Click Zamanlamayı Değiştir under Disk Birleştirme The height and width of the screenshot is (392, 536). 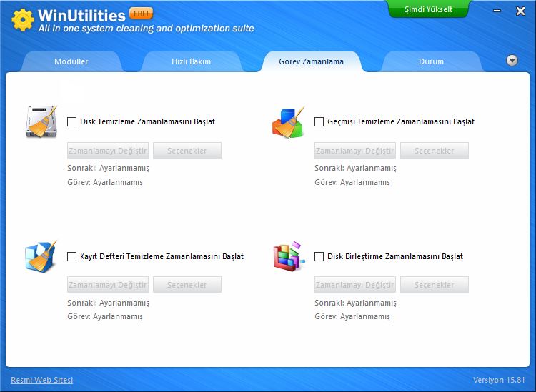[354, 285]
